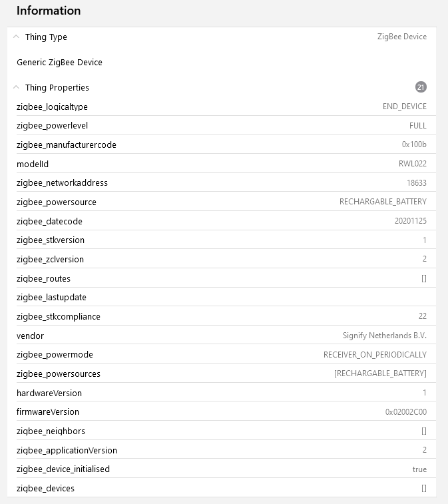Select the modelId RWL022 value
Image resolution: width=448 pixels, height=504 pixels.
coord(413,164)
